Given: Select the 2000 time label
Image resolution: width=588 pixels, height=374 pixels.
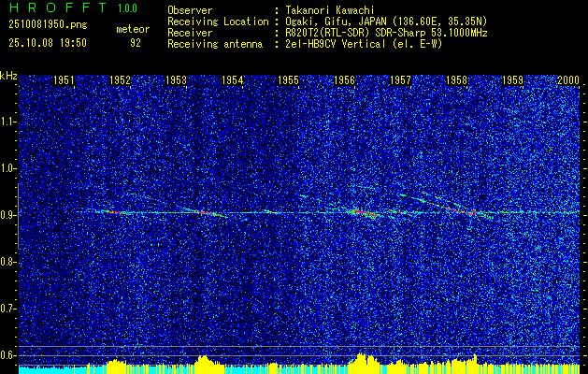Looking at the screenshot, I should coord(568,81).
